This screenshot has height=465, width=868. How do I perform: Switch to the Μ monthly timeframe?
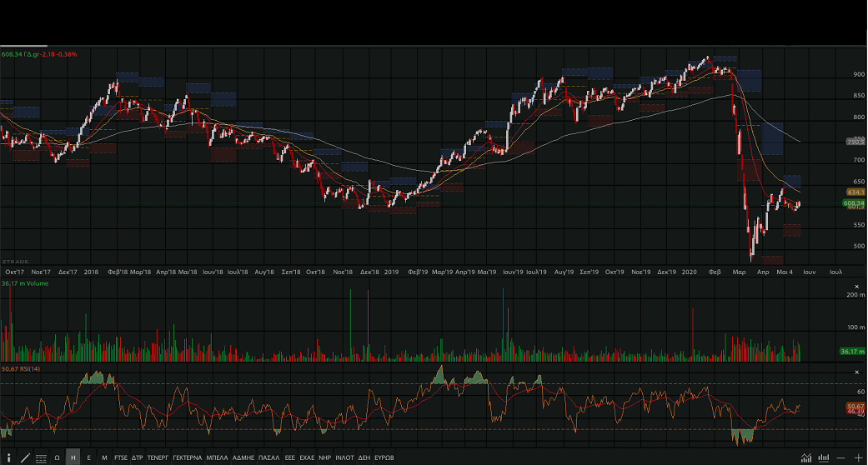tap(104, 457)
